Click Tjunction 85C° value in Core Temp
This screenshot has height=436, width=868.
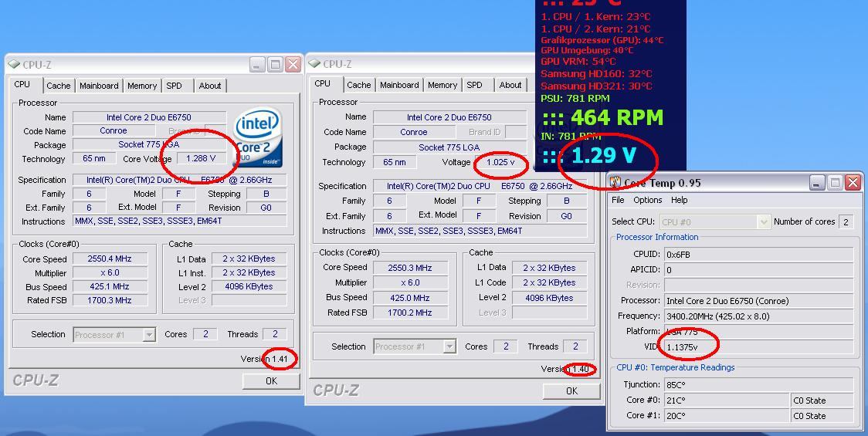point(758,384)
